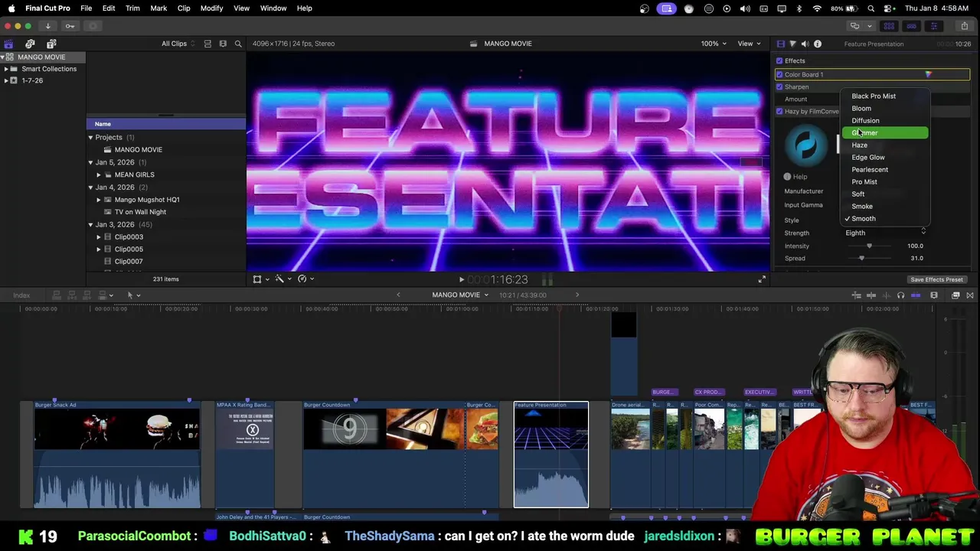Open the All Clips filter dropdown
The width and height of the screenshot is (980, 551).
click(178, 44)
